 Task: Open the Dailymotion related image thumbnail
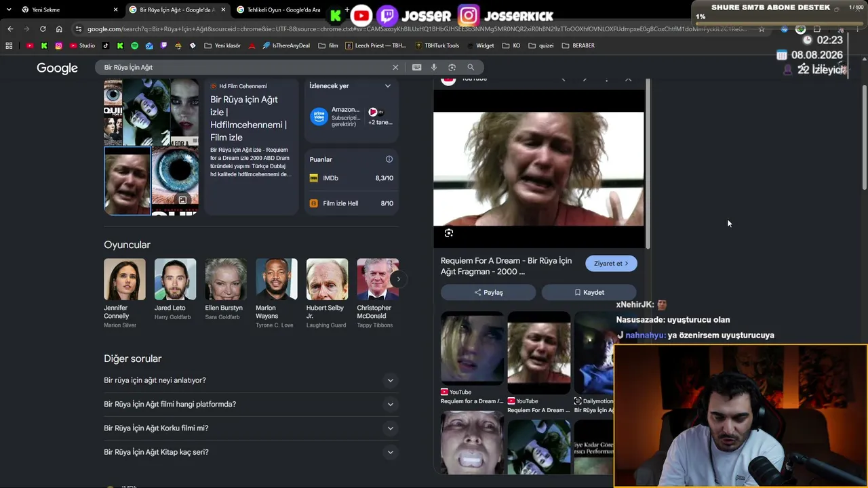coord(594,352)
